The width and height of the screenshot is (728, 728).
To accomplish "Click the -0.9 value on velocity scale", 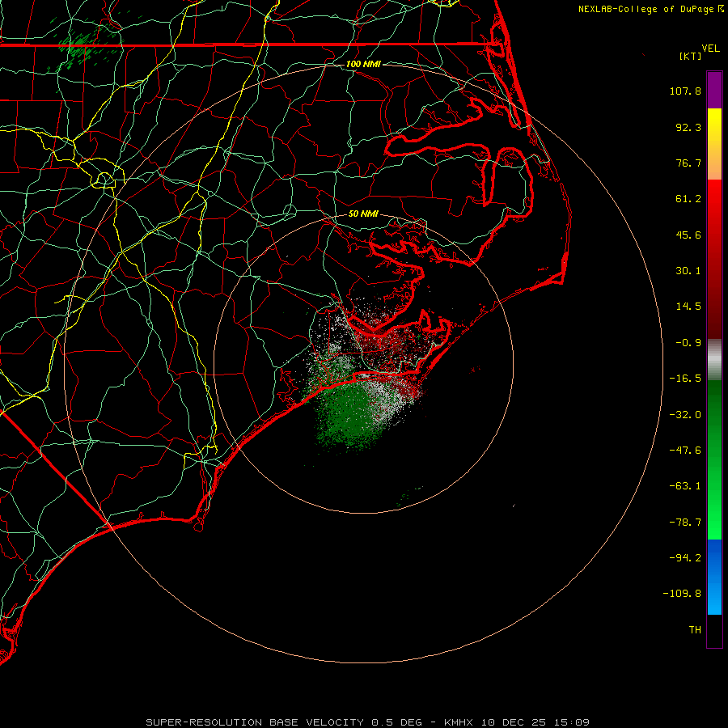I will tap(688, 343).
